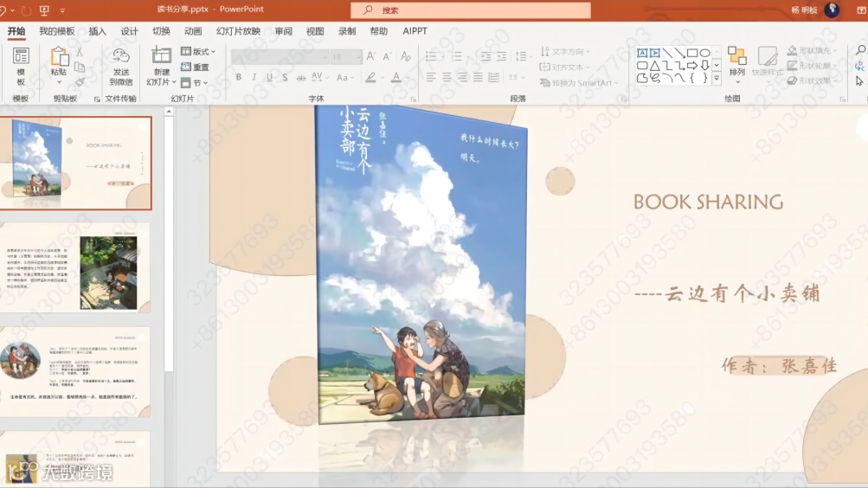868x488 pixels.
Task: Justify text alignment
Action: click(x=478, y=78)
